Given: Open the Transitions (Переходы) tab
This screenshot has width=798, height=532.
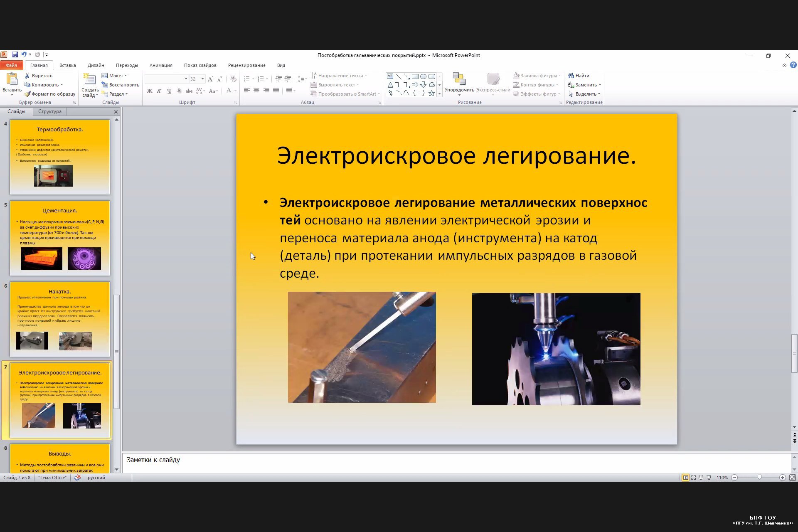Looking at the screenshot, I should [x=127, y=65].
